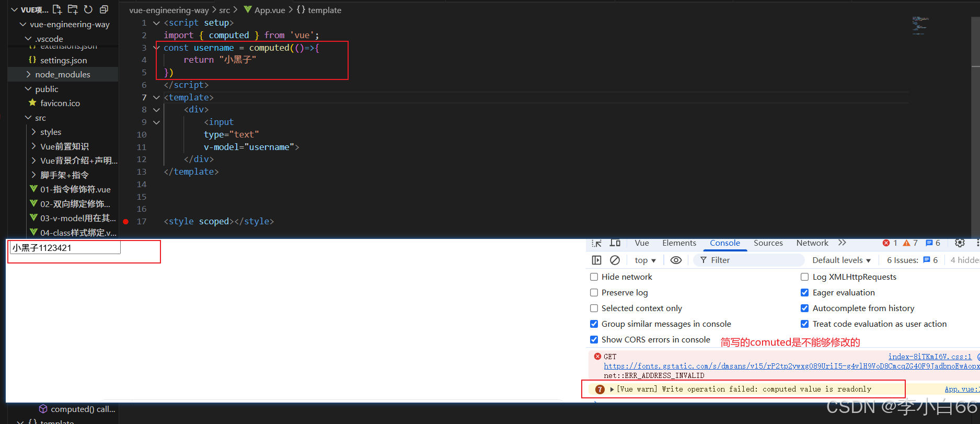Open the 01-指令修饰符.vue file
Screen dimensions: 980x424
75,189
